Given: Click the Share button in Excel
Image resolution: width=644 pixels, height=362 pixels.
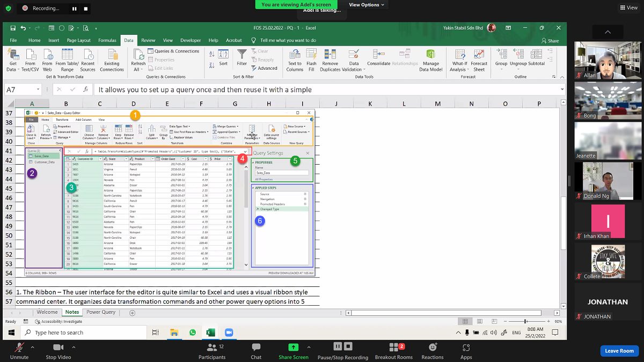Looking at the screenshot, I should click(x=550, y=41).
